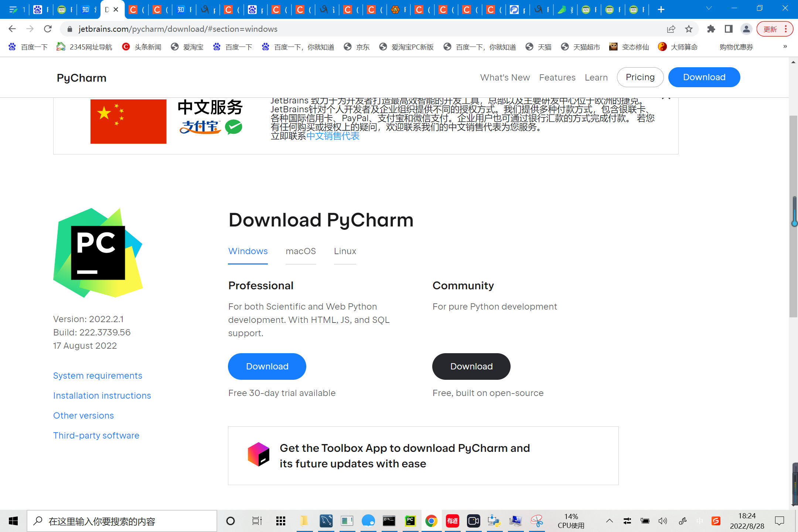Click the page vertical scrollbar thumb

click(x=793, y=216)
